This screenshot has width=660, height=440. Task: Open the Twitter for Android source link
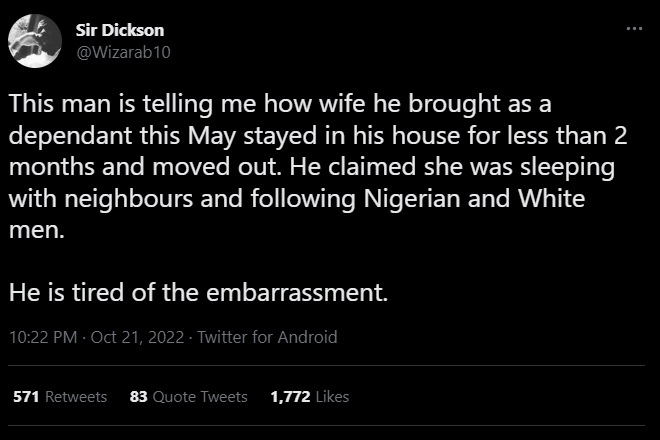[x=267, y=337]
